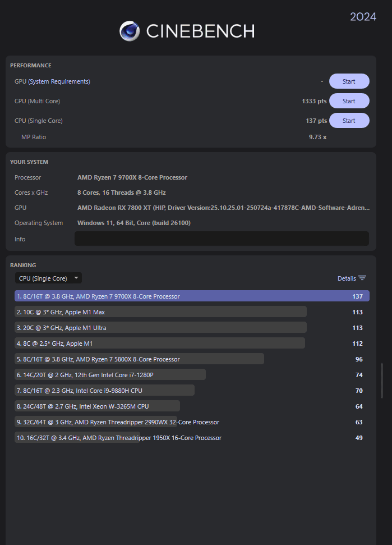Image resolution: width=392 pixels, height=545 pixels.
Task: Start the CPU Multi Core test
Action: click(349, 101)
